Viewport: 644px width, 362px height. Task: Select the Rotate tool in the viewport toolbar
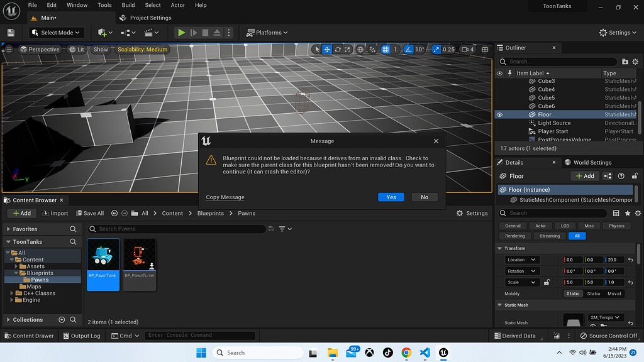coord(338,49)
